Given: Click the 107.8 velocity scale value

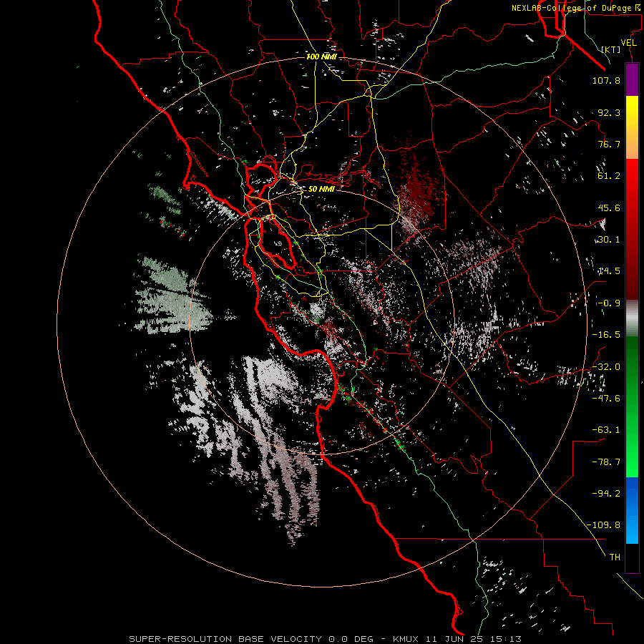Looking at the screenshot, I should click(x=606, y=80).
